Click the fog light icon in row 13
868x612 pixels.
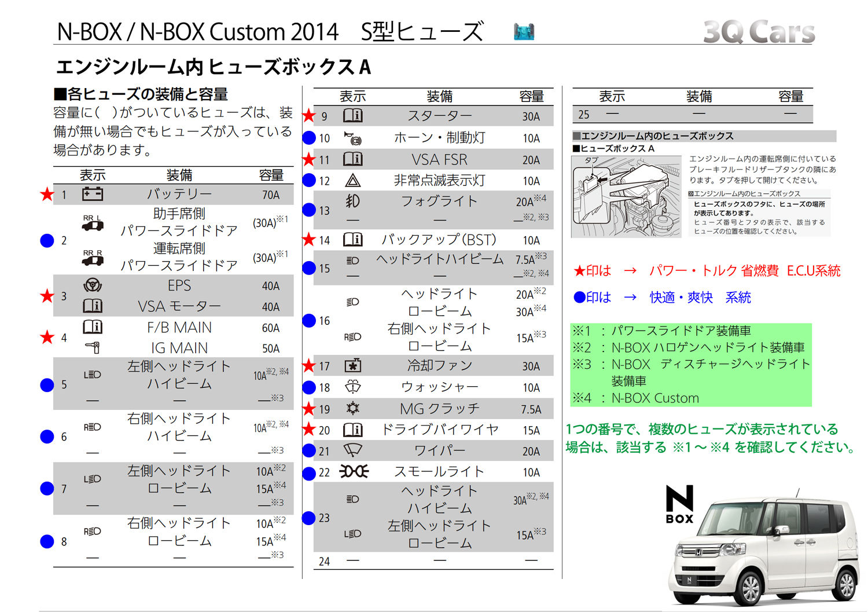pos(353,201)
